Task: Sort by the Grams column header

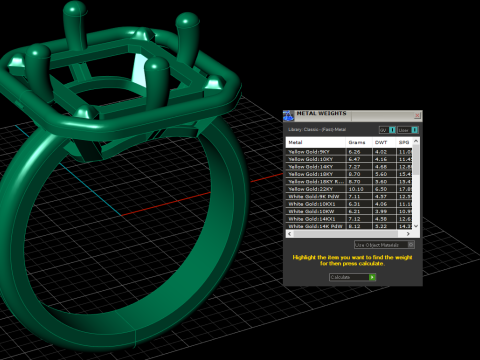Action: [x=359, y=142]
